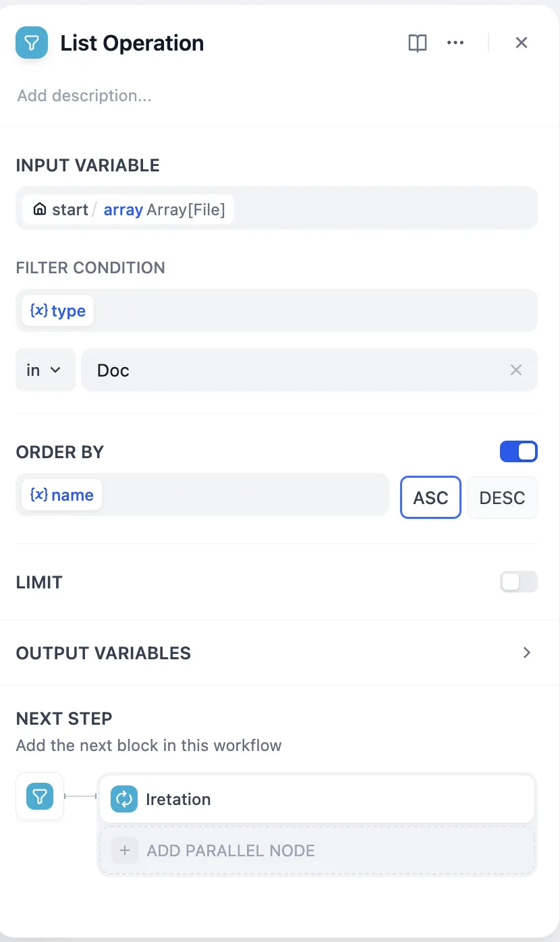Select DESC sort order
Image resolution: width=560 pixels, height=942 pixels.
[502, 497]
